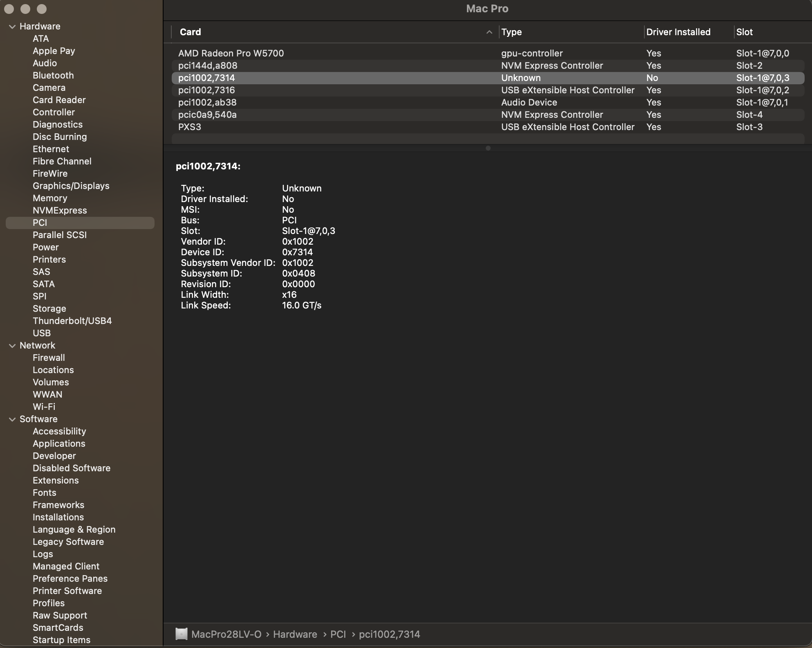Open the NVMExpress sidebar item
The width and height of the screenshot is (812, 648).
pyautogui.click(x=60, y=210)
